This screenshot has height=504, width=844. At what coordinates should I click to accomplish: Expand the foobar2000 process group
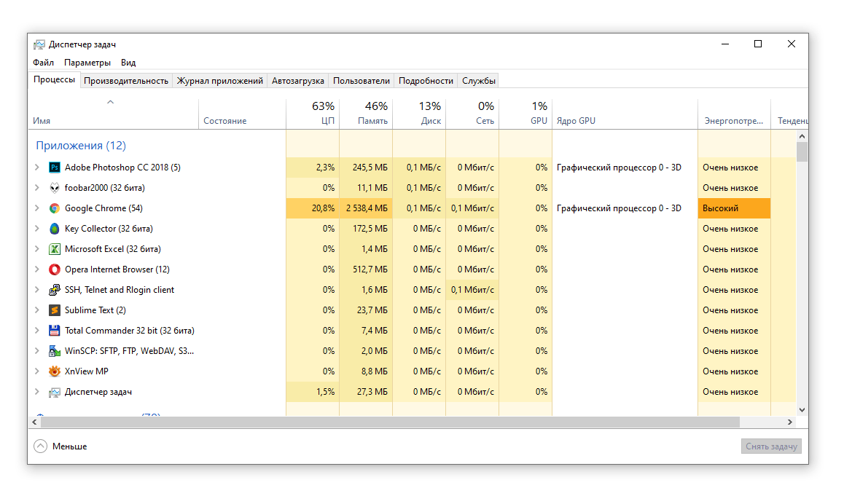(36, 188)
